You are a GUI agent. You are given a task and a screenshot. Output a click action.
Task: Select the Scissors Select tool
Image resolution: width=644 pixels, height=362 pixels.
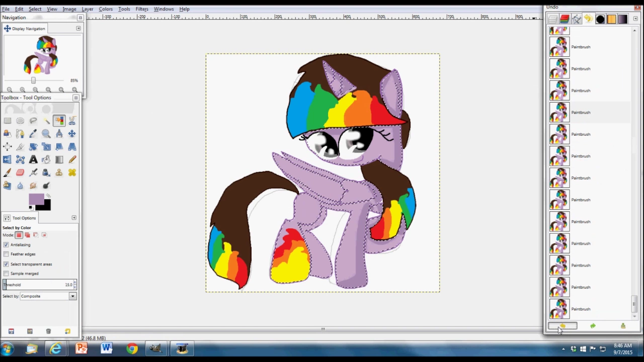coord(72,121)
